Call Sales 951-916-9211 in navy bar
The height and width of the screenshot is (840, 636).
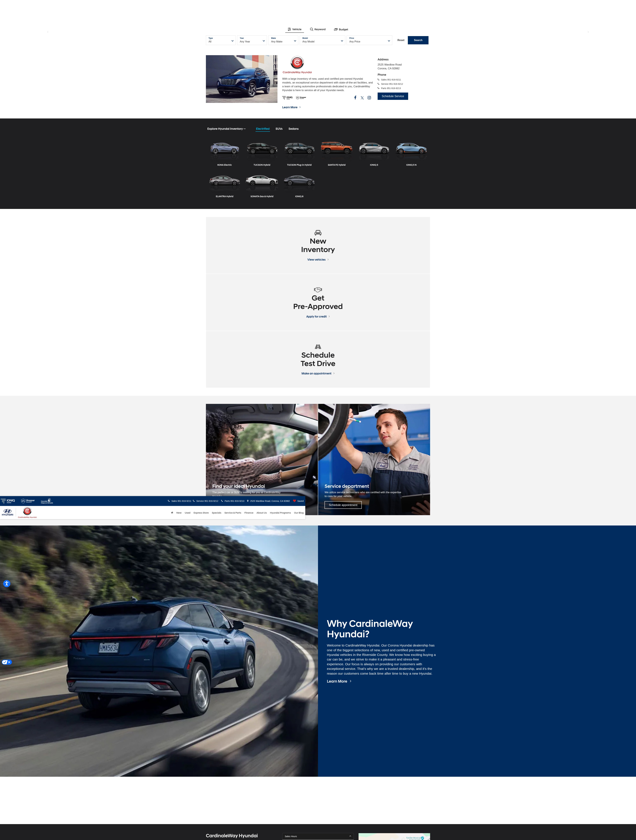tap(180, 501)
